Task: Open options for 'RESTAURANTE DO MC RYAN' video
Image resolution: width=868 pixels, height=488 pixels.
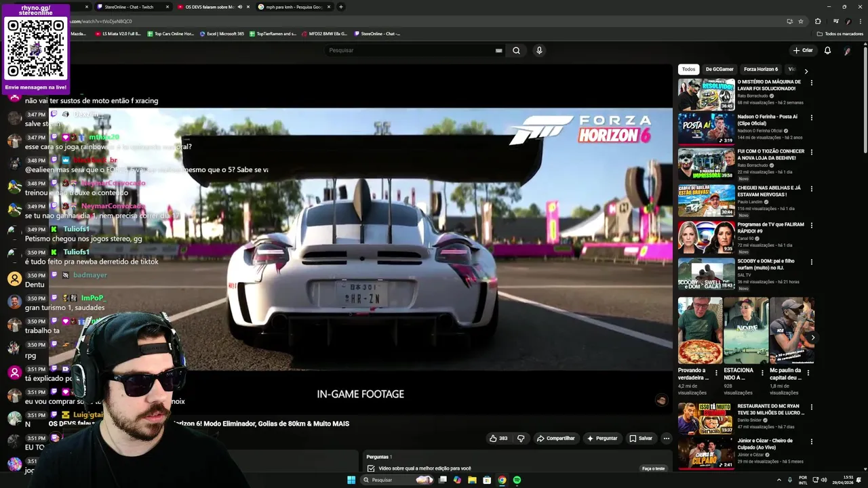Action: coord(811,407)
